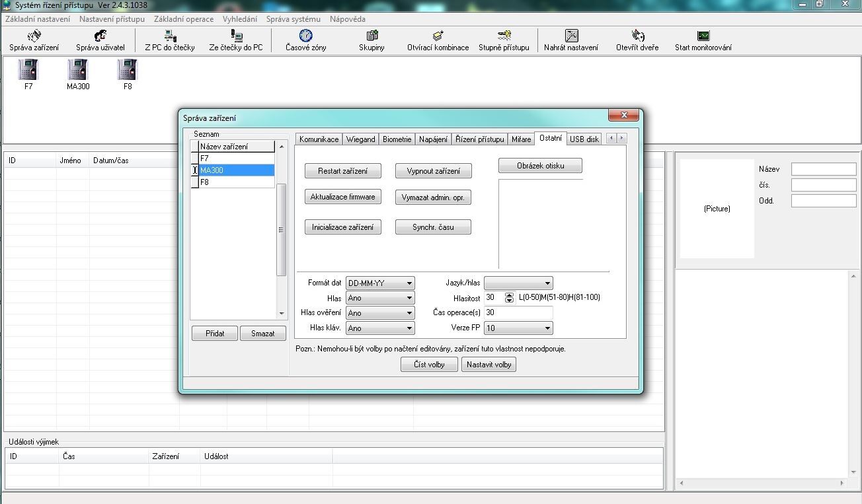Switch to Komunikace tab
The image size is (862, 504).
tap(319, 139)
